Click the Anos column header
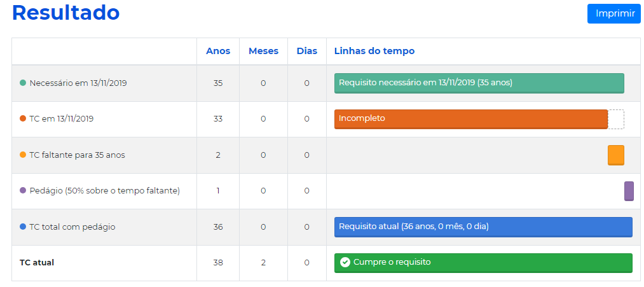The width and height of the screenshot is (644, 287). tap(218, 51)
